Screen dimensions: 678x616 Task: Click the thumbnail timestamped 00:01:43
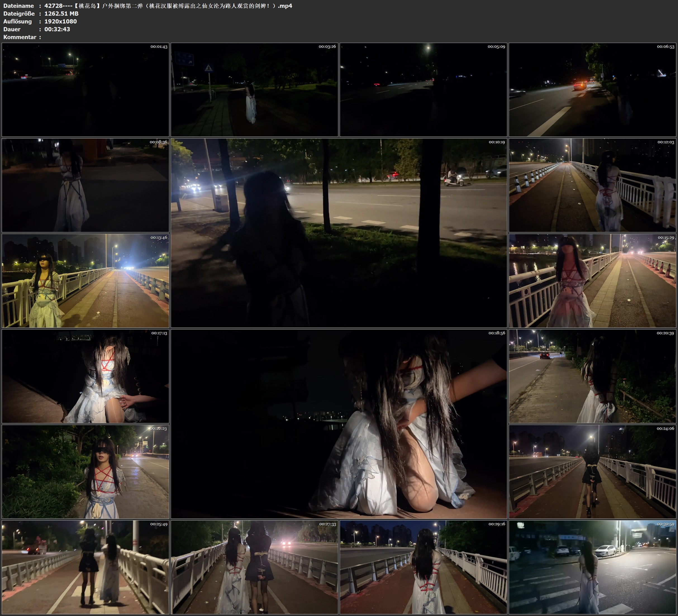click(85, 89)
